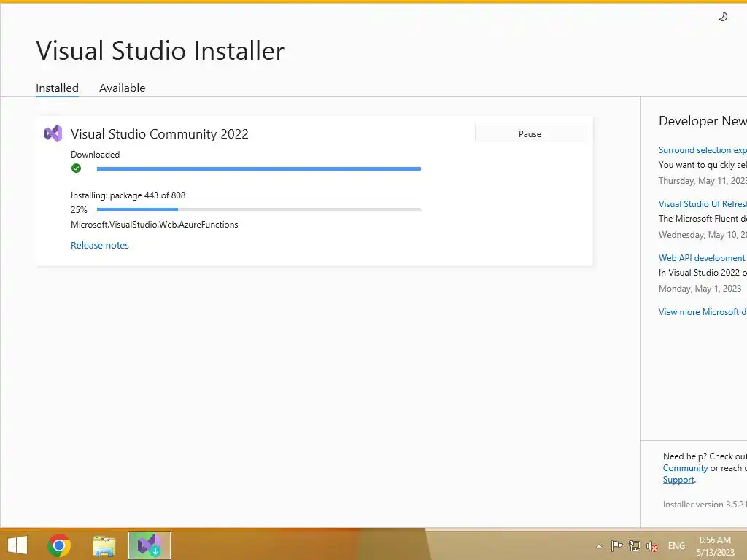Switch to the Installed tab
747x560 pixels.
[57, 88]
